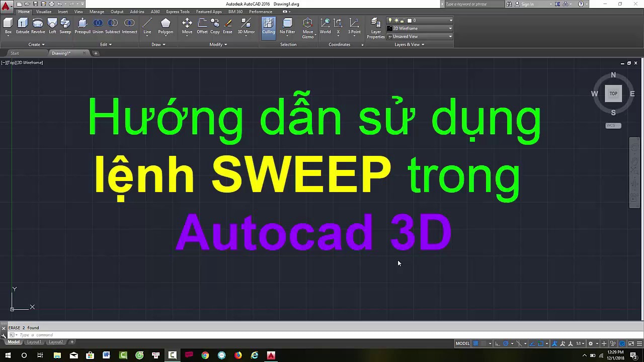Screen dimensions: 644x362
Task: Click Sign In button
Action: coord(527,4)
